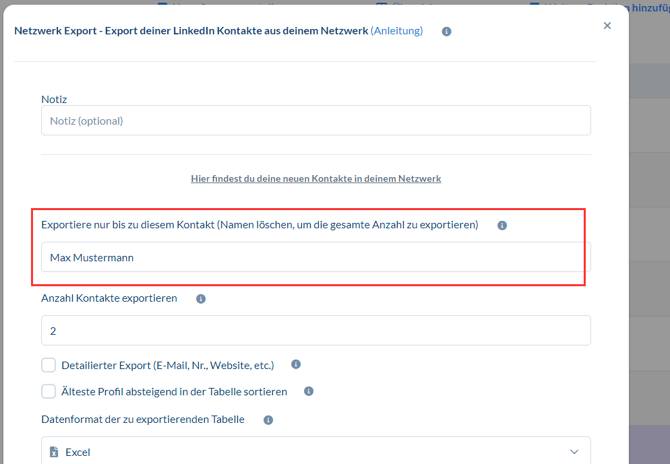Open the Excel data format dropdown
Image resolution: width=670 pixels, height=464 pixels.
(x=315, y=452)
